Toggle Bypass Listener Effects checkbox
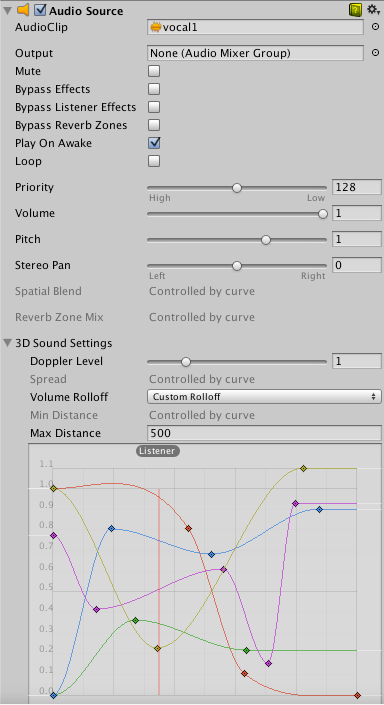384x705 pixels. point(154,107)
